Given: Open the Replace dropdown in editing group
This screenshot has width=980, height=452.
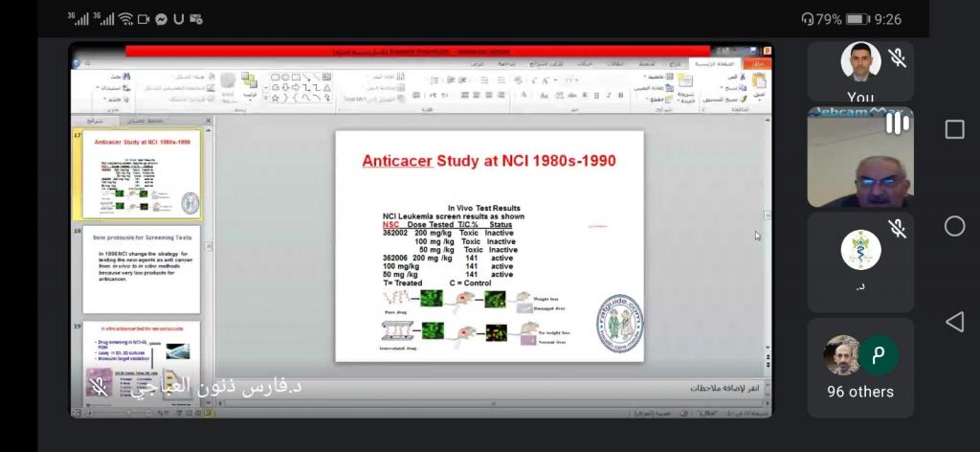Looking at the screenshot, I should point(100,87).
